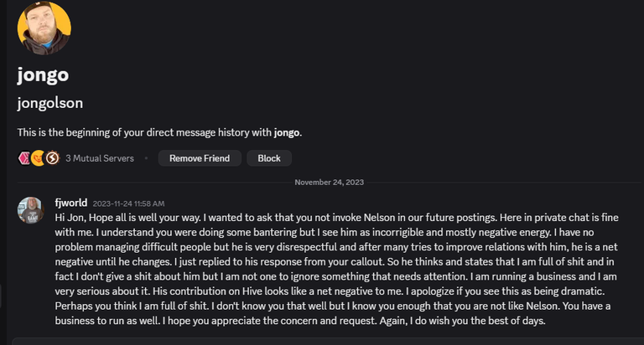Click the direct message history beginning notice
This screenshot has height=345, width=644.
tap(159, 132)
